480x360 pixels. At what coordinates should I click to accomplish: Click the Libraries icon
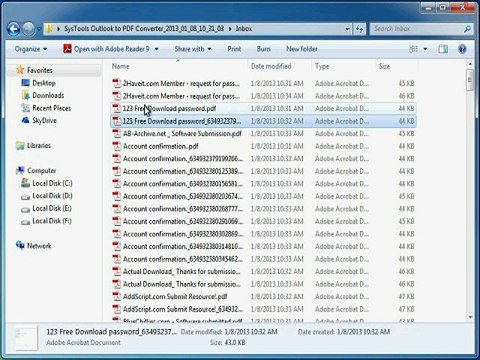click(20, 145)
